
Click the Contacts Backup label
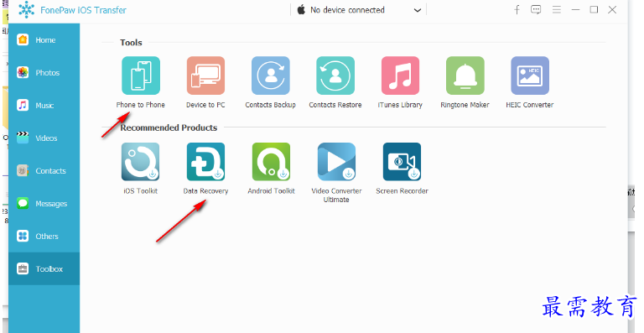pos(270,105)
